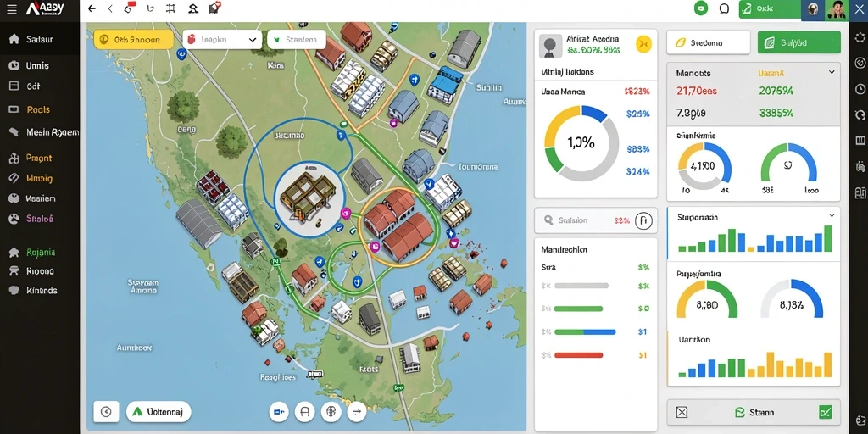Open the hamburger menu at top-left
Screen dimensions: 868x434
click(x=12, y=8)
